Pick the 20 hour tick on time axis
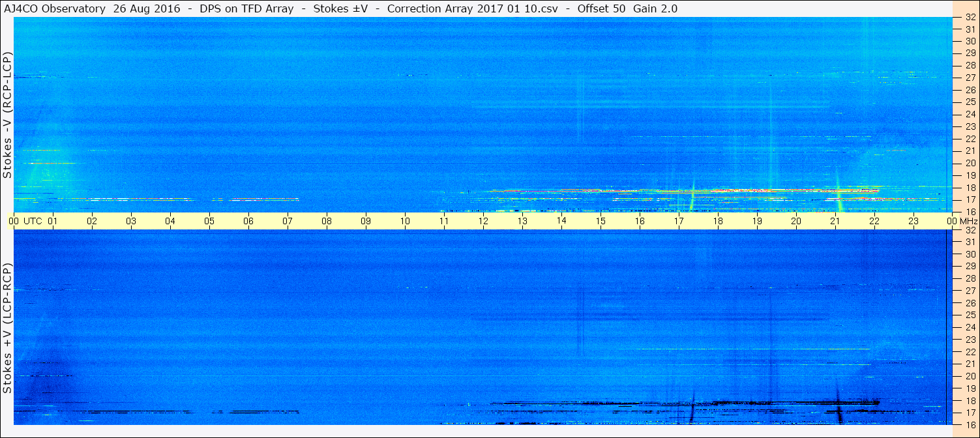Screen dimensions: 980x438 796,222
